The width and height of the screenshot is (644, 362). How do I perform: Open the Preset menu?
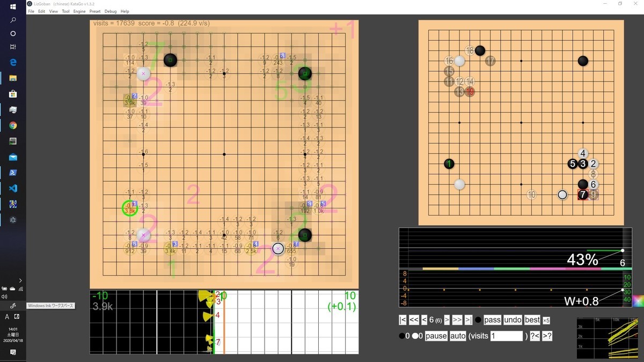point(95,11)
